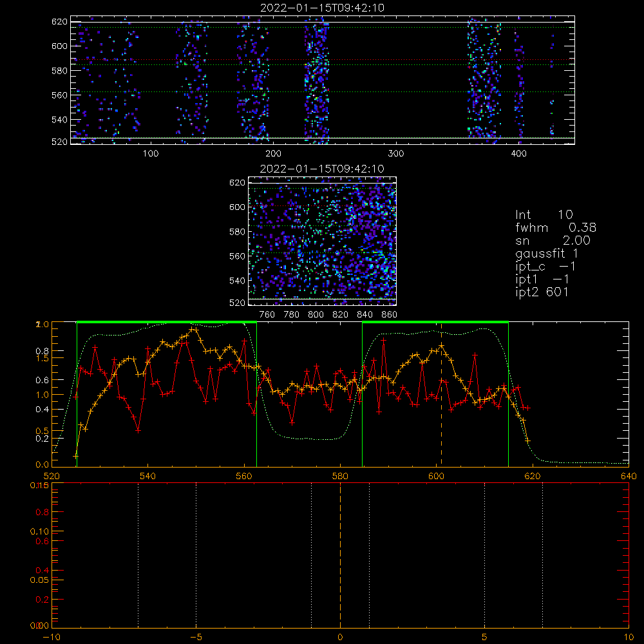Click the 0 x-axis label of the bottom plot

[x=340, y=638]
